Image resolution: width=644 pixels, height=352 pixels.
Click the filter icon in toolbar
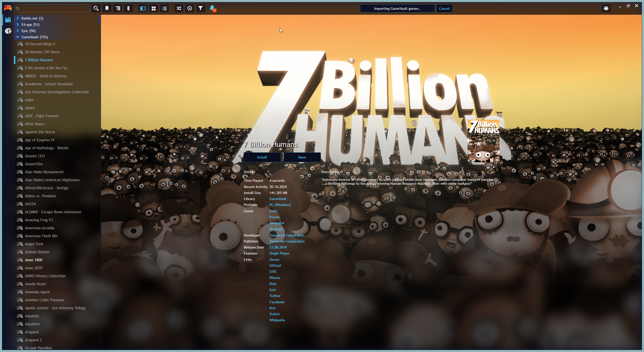[201, 8]
